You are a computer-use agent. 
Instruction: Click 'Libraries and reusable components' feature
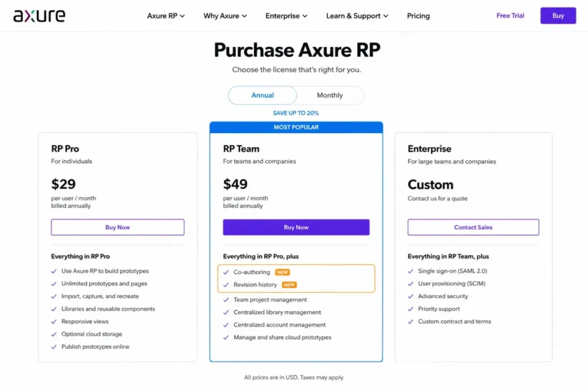109,309
